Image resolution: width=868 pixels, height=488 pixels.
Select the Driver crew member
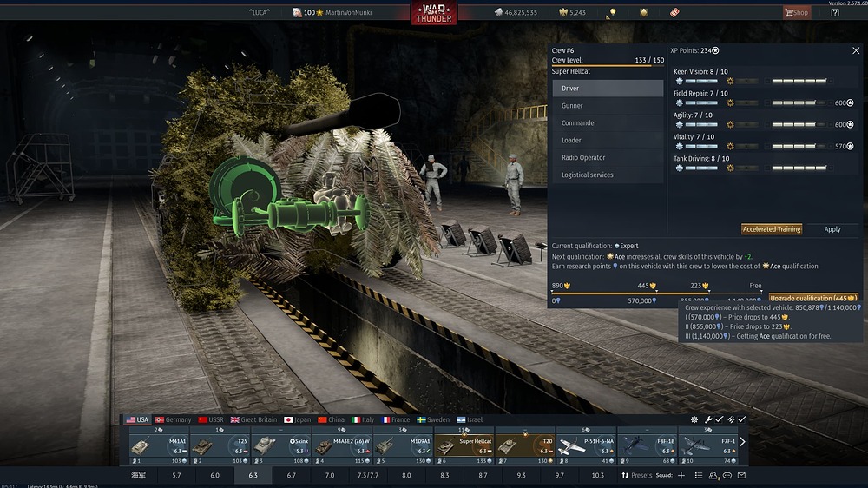608,88
